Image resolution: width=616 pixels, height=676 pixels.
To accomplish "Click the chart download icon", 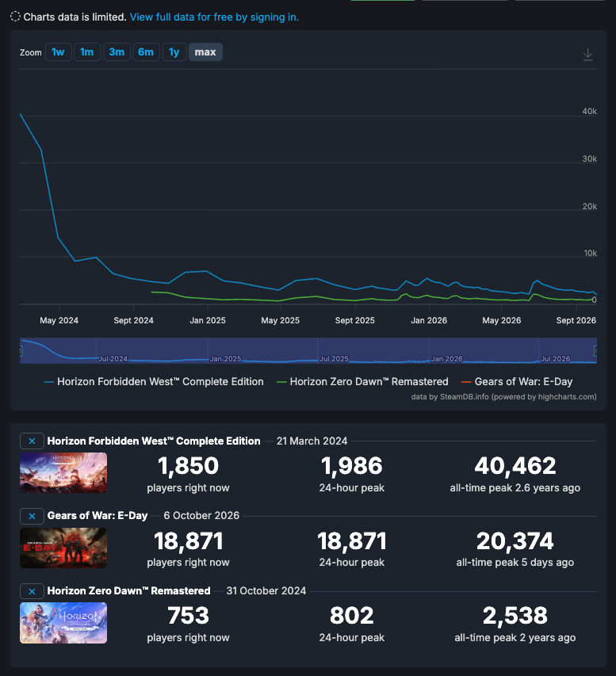I will pyautogui.click(x=587, y=54).
